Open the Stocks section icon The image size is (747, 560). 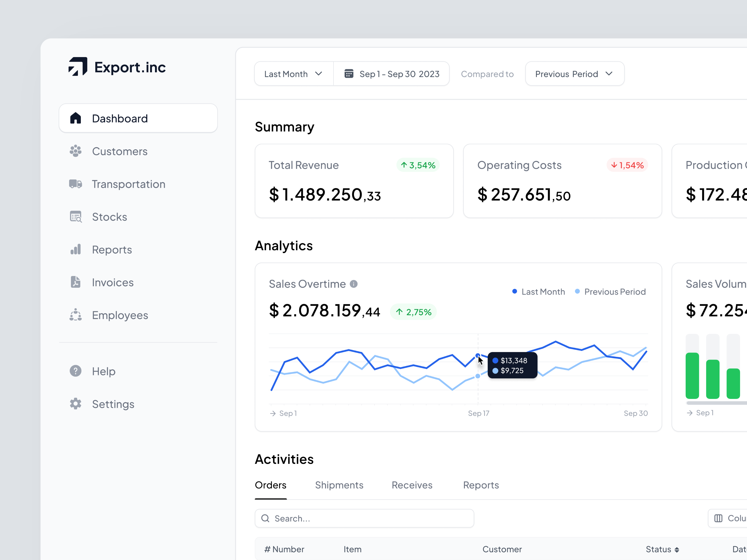[x=75, y=217]
